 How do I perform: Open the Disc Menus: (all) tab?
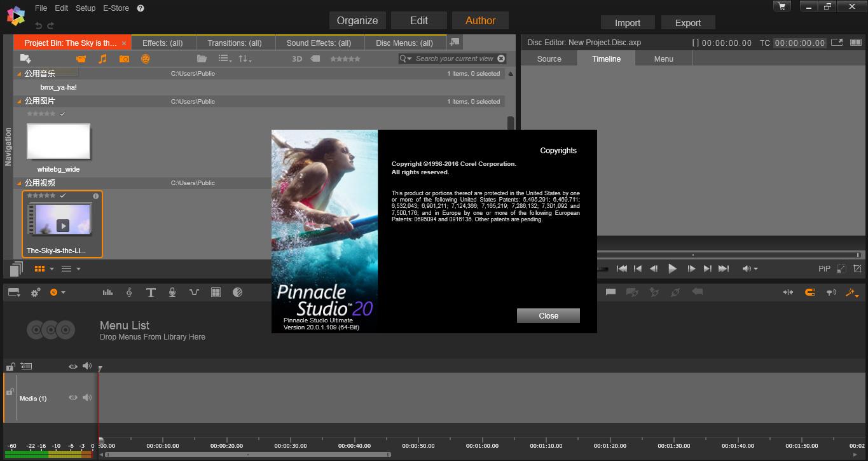tap(404, 43)
